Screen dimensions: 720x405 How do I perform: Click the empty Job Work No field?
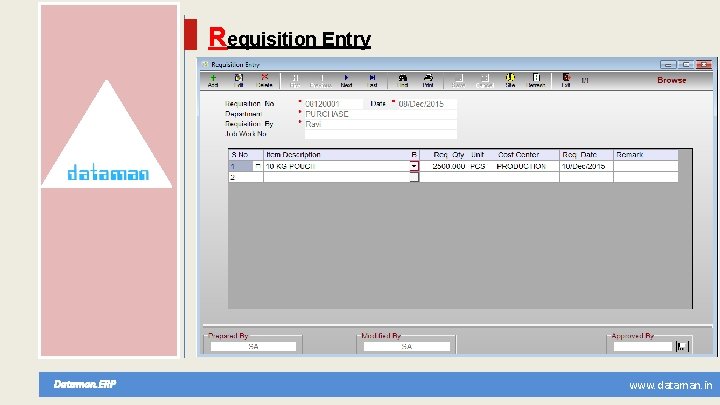pos(381,134)
